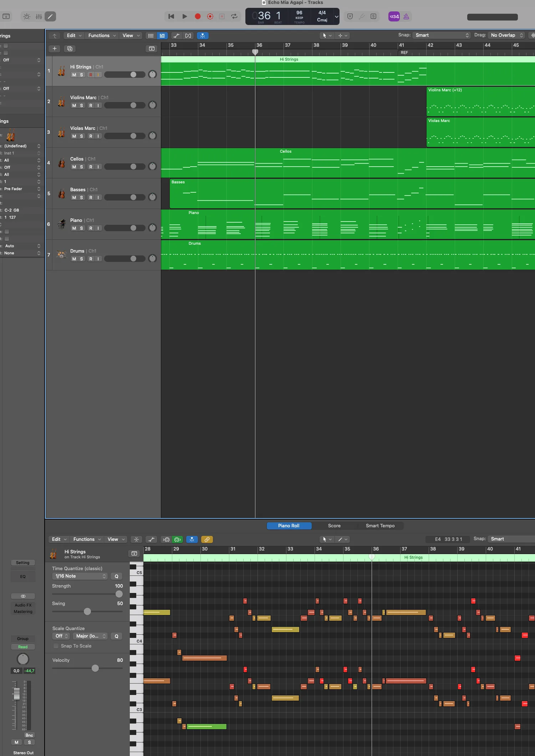This screenshot has height=756, width=535.
Task: Switch to the Smart Tempo tab
Action: tap(380, 526)
